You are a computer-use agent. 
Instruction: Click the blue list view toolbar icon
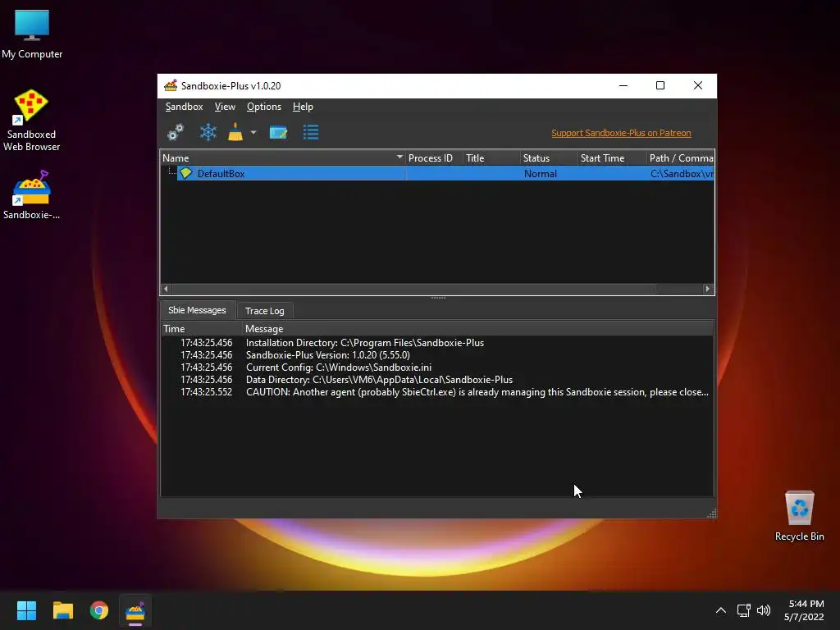coord(311,132)
